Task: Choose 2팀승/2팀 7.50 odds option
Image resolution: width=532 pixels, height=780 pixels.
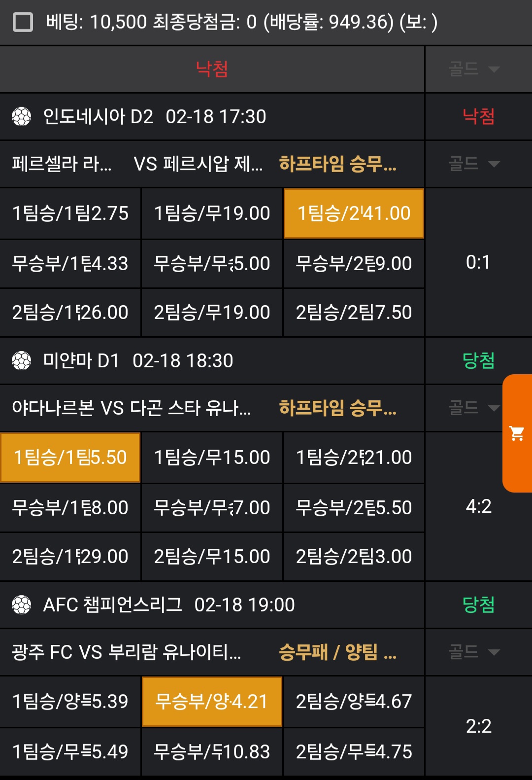Action: click(354, 313)
